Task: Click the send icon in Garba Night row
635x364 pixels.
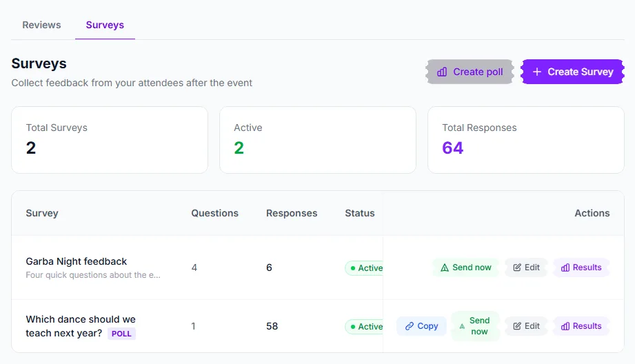Action: pos(445,267)
